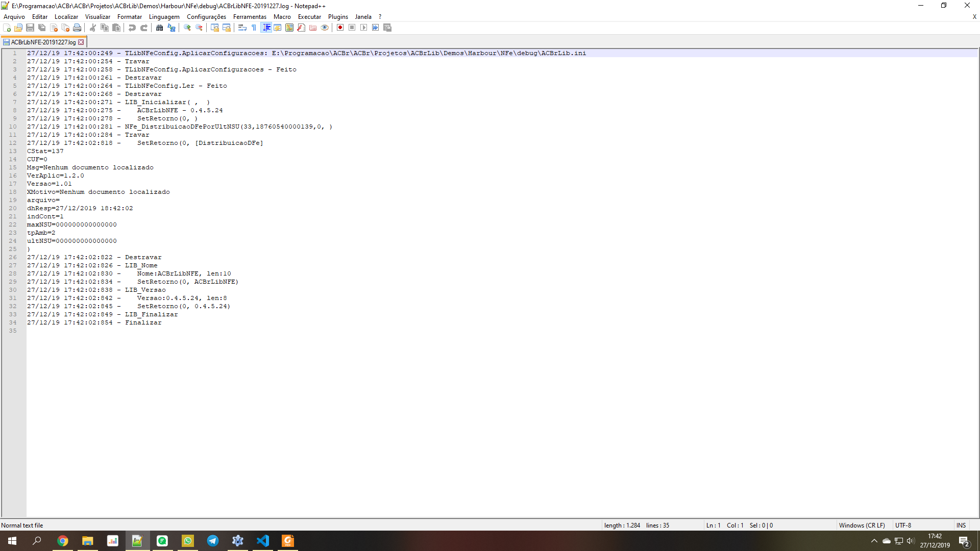Play back the recorded macro
Image resolution: width=980 pixels, height=551 pixels.
click(x=364, y=28)
